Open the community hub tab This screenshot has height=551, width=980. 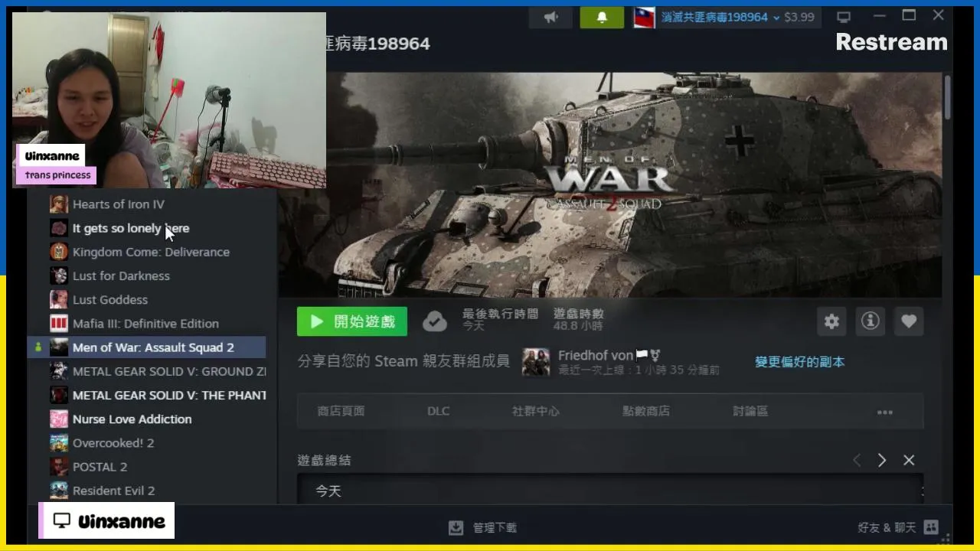pos(536,411)
